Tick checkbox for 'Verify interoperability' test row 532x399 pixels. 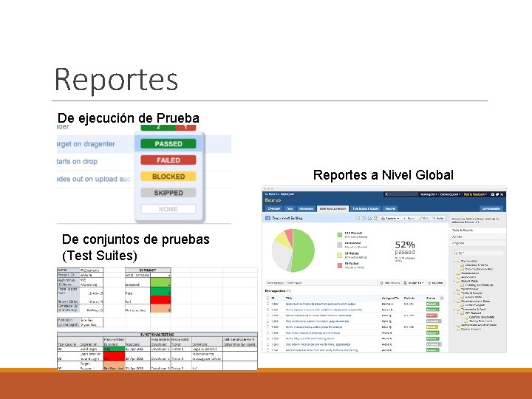(267, 327)
